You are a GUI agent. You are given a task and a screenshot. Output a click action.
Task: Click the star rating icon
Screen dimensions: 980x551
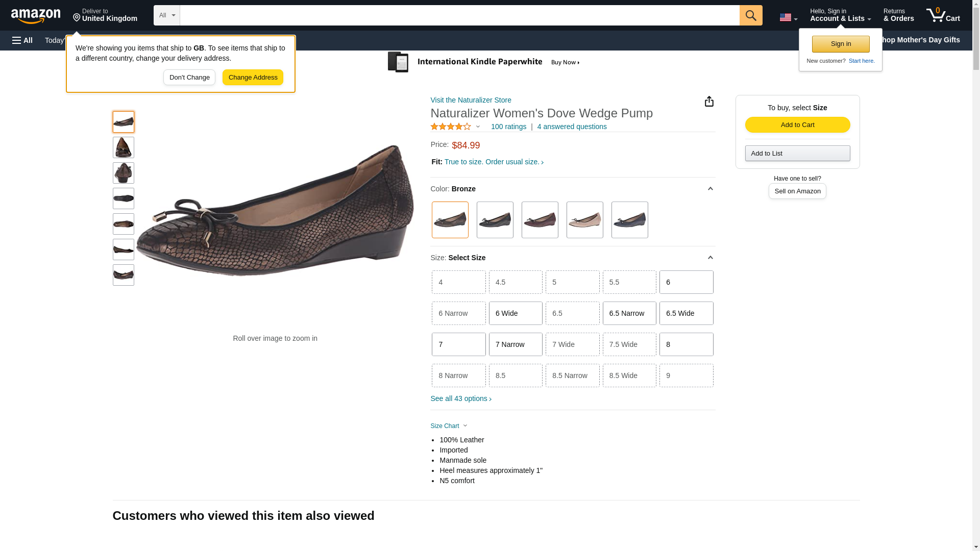[x=451, y=127]
